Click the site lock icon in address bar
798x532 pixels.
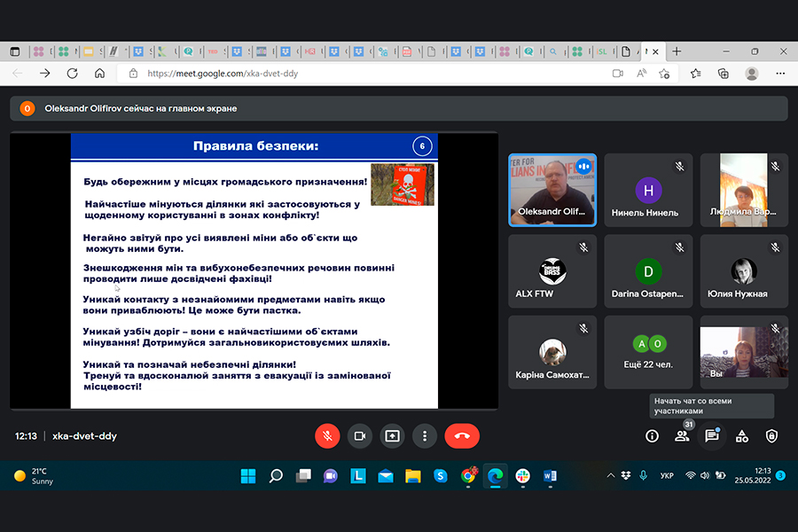(133, 74)
